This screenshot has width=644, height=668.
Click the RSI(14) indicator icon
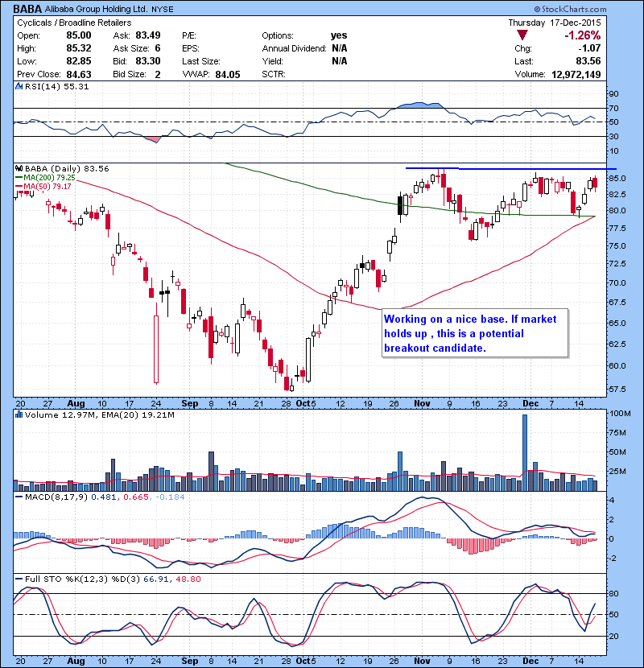pos(19,86)
